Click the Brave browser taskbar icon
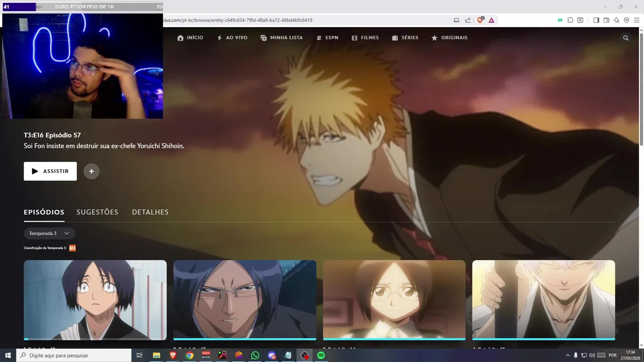Screen dimensions: 644x362 coord(173,355)
